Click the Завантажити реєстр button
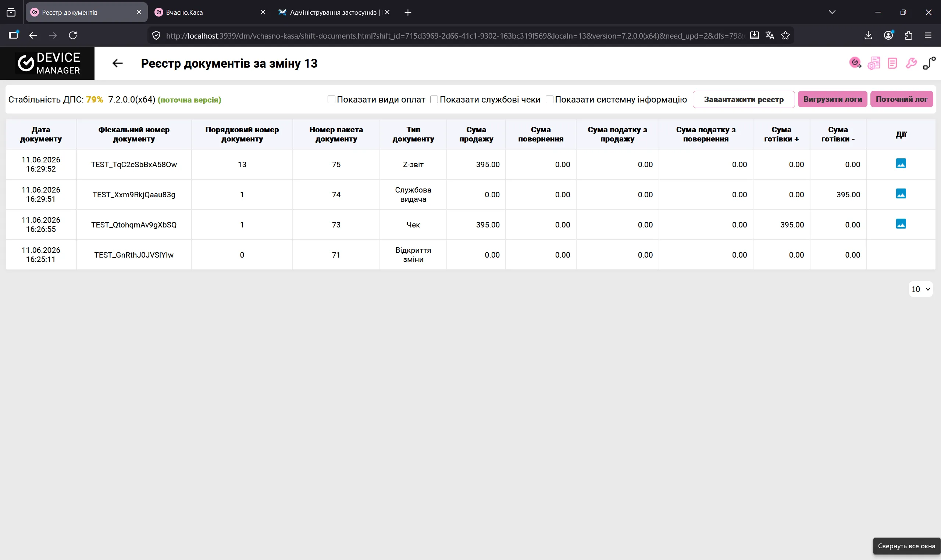Image resolution: width=941 pixels, height=560 pixels. click(744, 99)
